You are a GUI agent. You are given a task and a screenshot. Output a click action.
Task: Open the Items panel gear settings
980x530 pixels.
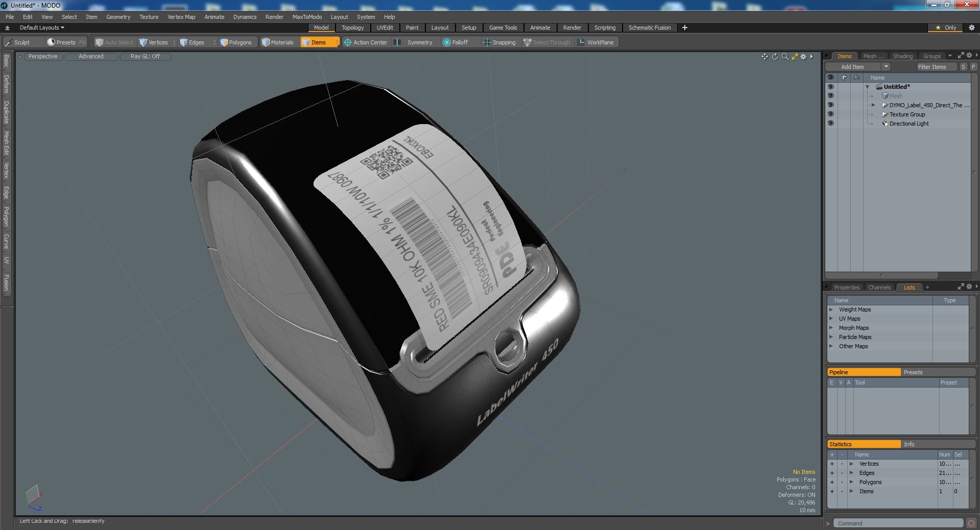tap(969, 56)
